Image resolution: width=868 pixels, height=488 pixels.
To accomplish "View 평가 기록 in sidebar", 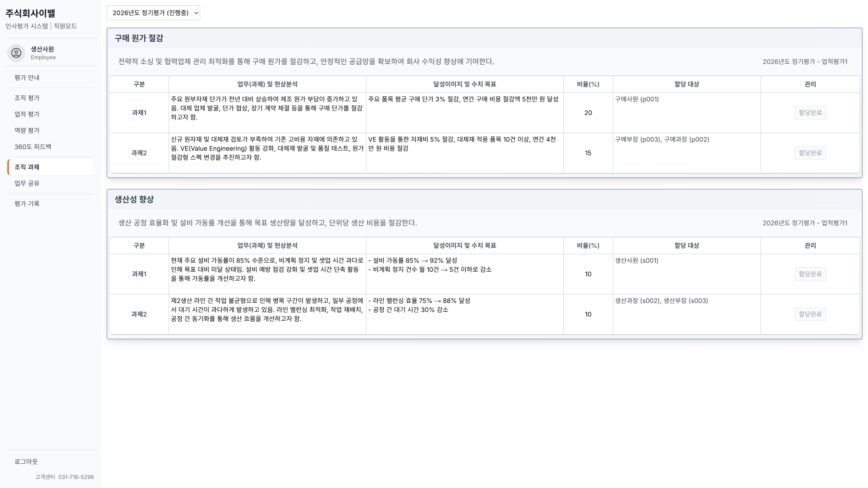I will [27, 203].
